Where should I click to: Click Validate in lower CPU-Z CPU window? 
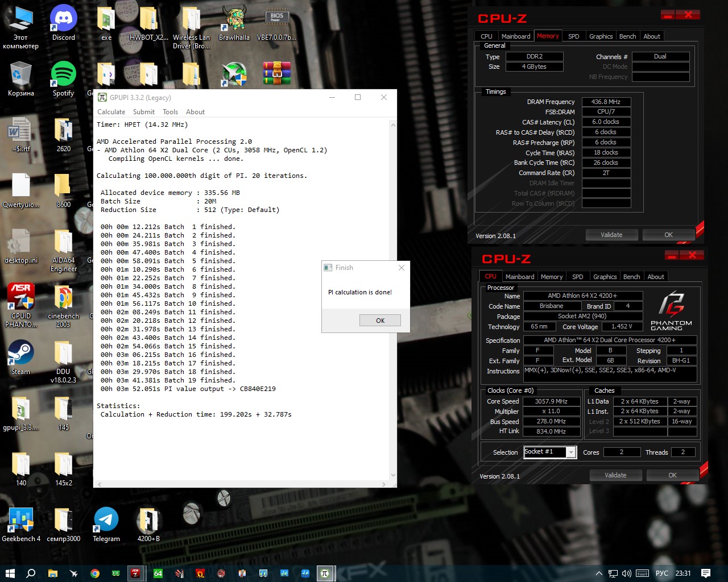coord(615,475)
